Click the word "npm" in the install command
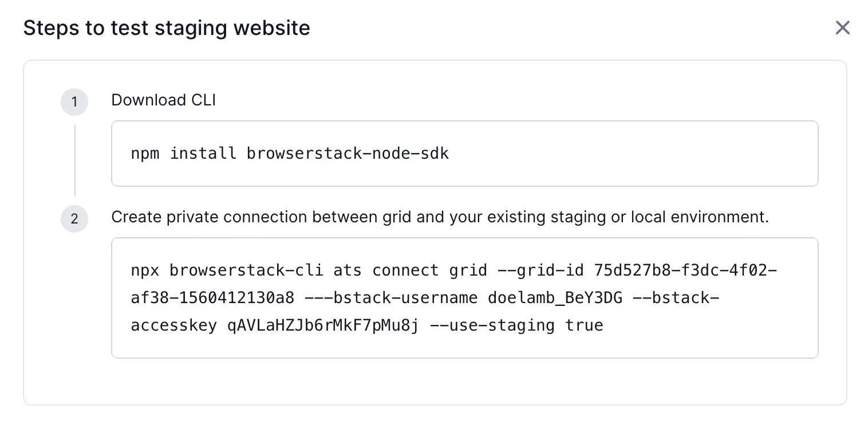 (145, 154)
